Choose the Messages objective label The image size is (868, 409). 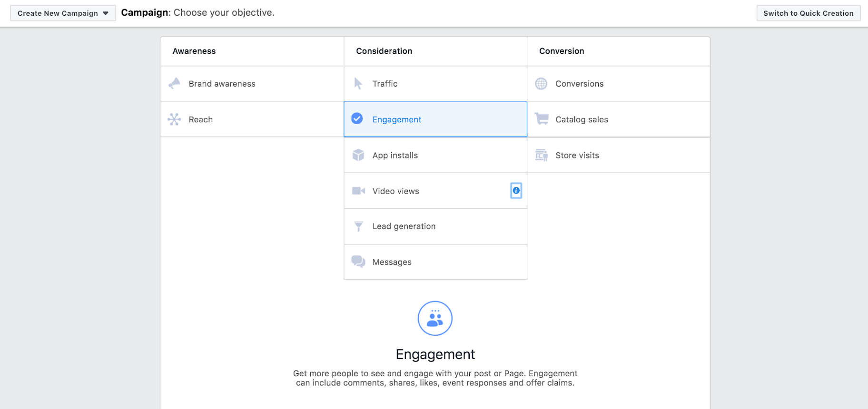click(392, 262)
